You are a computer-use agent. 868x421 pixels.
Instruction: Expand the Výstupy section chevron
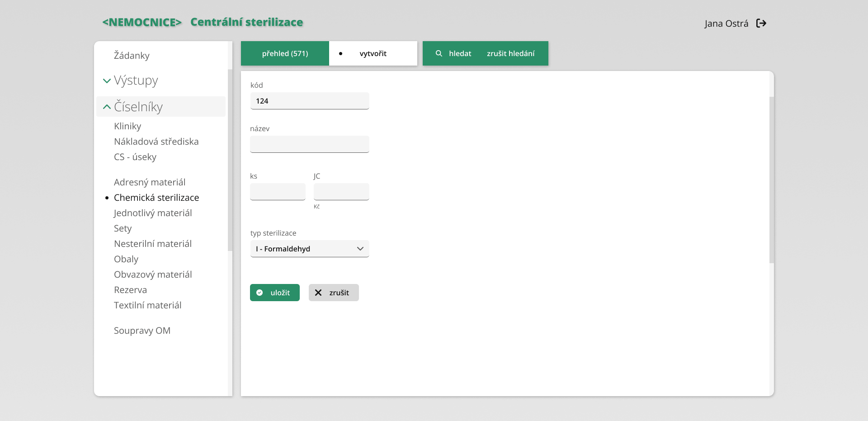point(107,81)
